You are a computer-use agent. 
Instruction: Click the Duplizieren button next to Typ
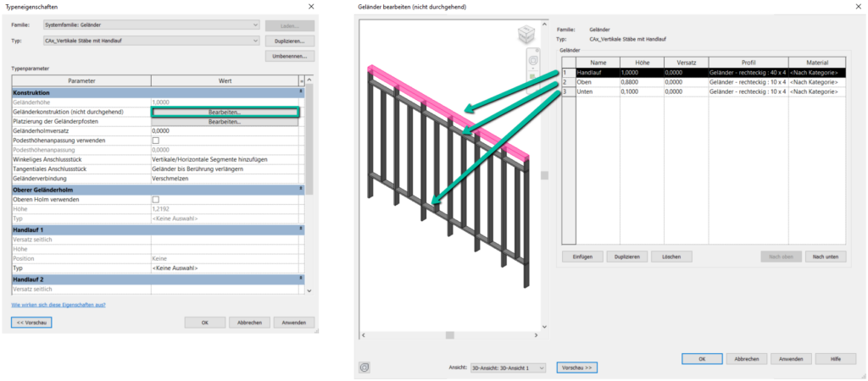[289, 41]
